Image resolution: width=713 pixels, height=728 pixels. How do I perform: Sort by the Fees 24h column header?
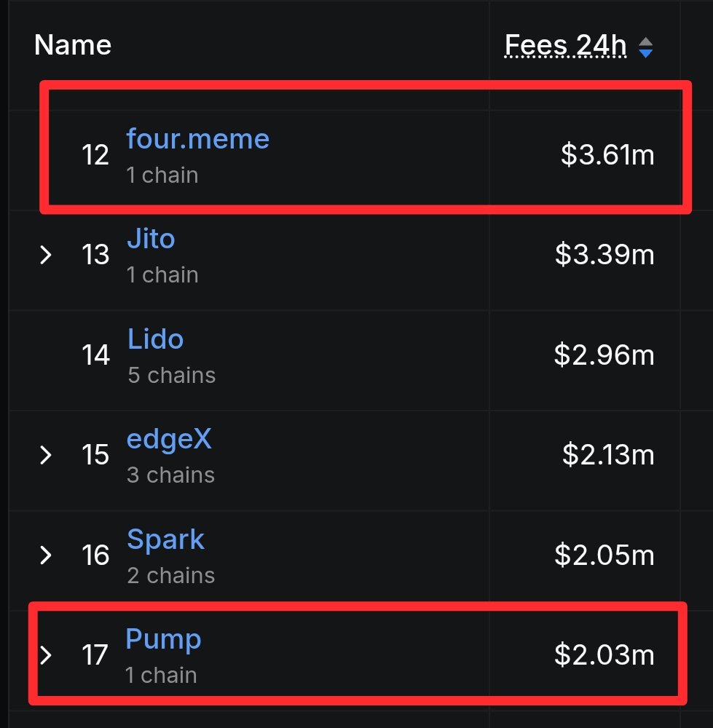click(566, 46)
